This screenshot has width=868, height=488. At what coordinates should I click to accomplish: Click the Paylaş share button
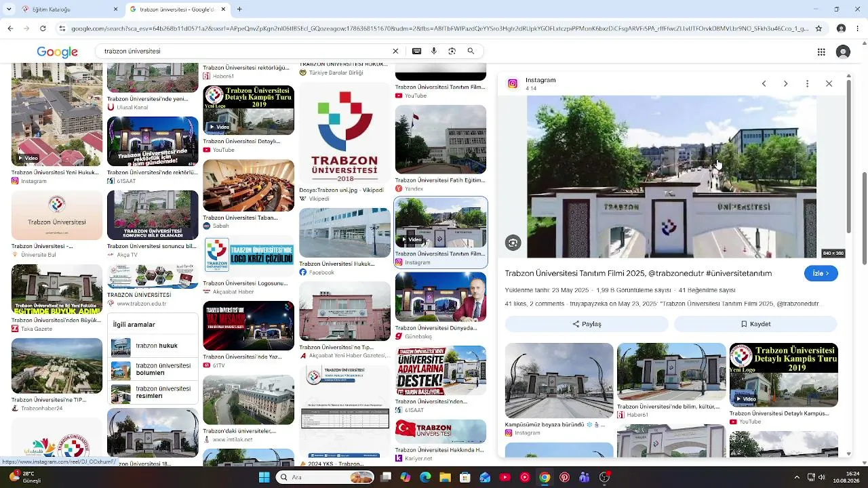(x=587, y=324)
